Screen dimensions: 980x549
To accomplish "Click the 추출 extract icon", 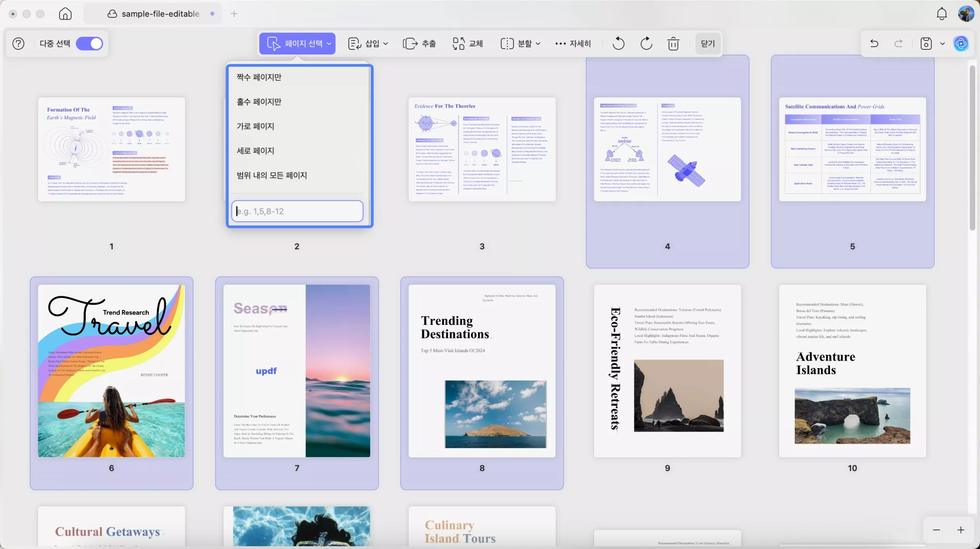I will [x=410, y=44].
